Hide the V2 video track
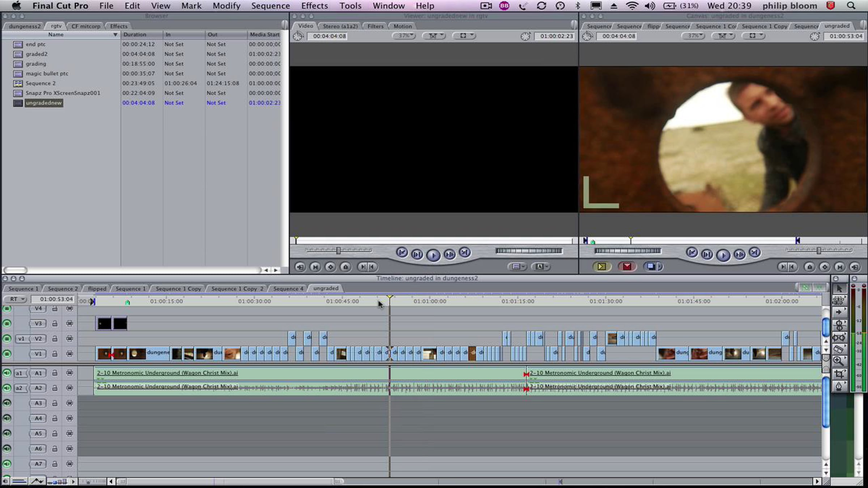The height and width of the screenshot is (488, 868). click(7, 339)
